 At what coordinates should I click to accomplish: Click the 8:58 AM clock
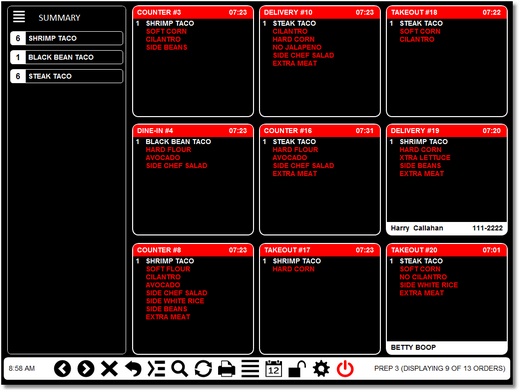22,369
